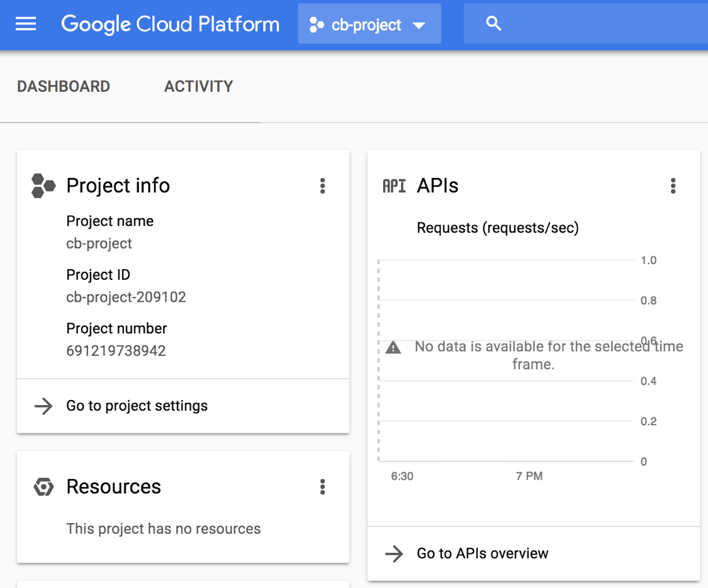Click the 'Project name' field label
708x588 pixels.
click(110, 221)
